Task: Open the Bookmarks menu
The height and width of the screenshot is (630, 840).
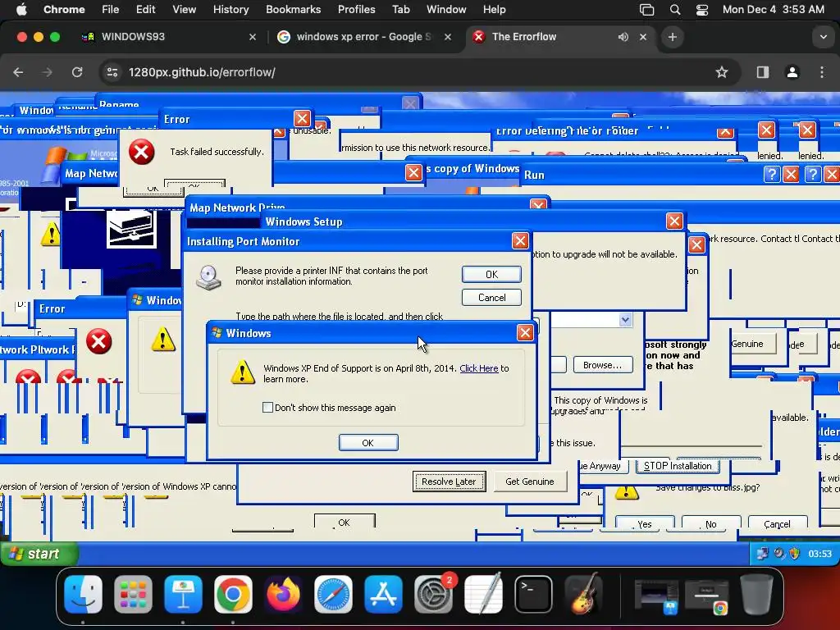Action: pyautogui.click(x=293, y=10)
